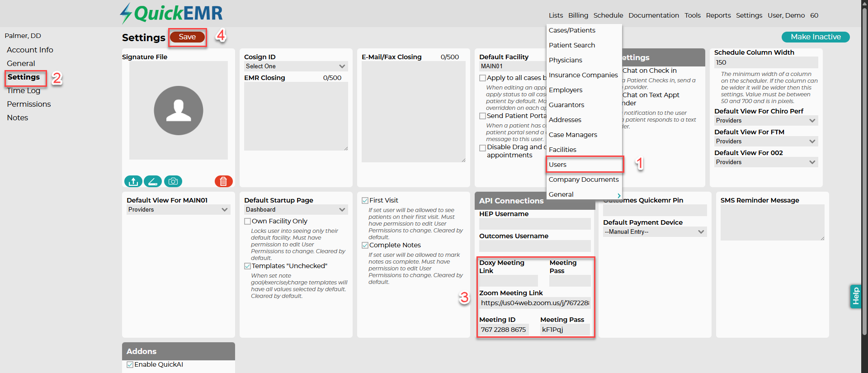Toggle Enable QuickAI checkbox
The image size is (868, 373).
click(130, 365)
